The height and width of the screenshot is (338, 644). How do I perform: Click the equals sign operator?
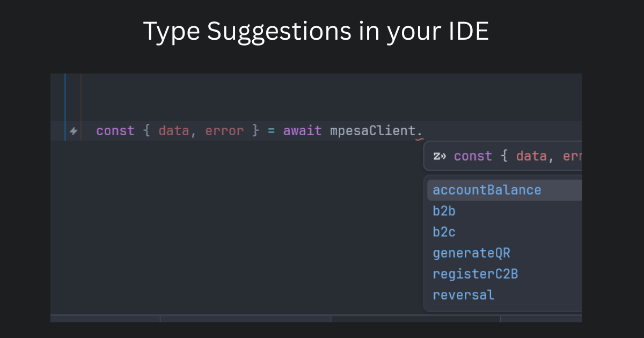[x=271, y=130]
